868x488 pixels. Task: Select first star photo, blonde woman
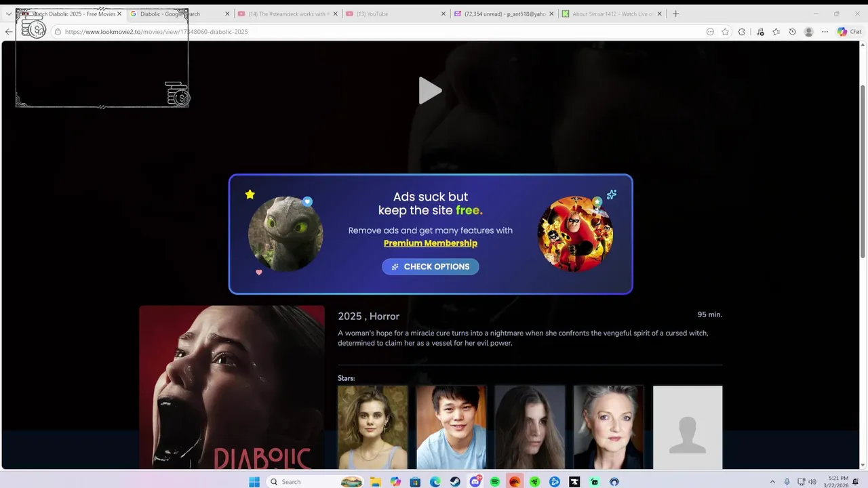(373, 427)
